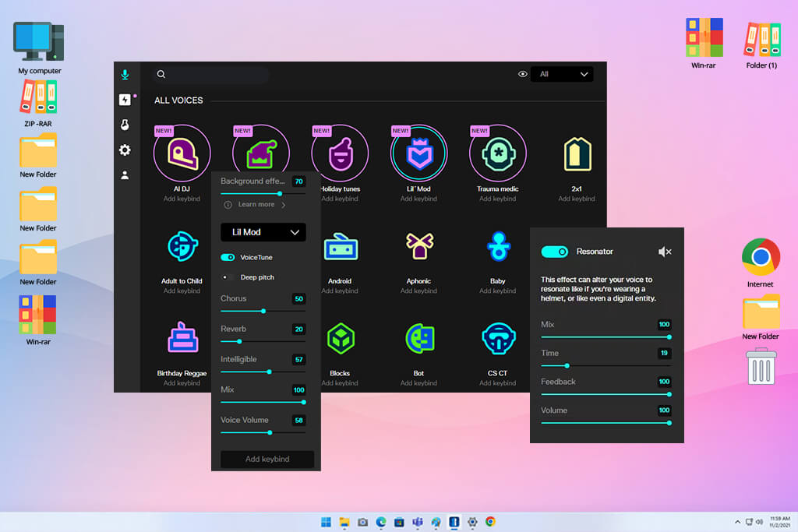Select the Baby voice icon
This screenshot has height=532, width=798.
(498, 246)
